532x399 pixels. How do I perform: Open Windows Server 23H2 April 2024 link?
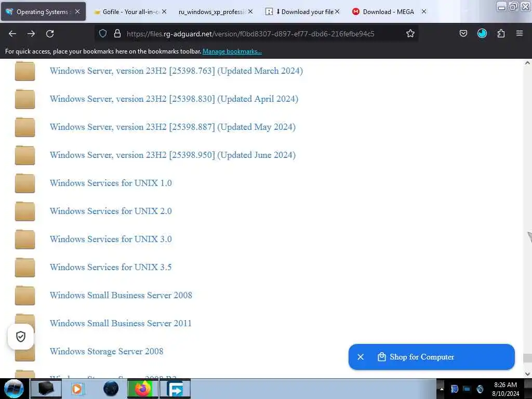[x=174, y=99]
